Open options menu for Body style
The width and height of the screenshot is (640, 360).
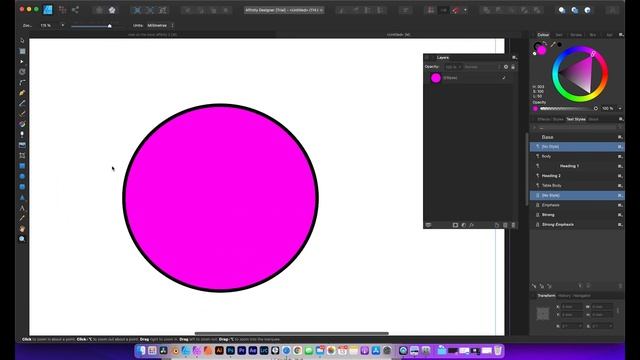pyautogui.click(x=620, y=156)
